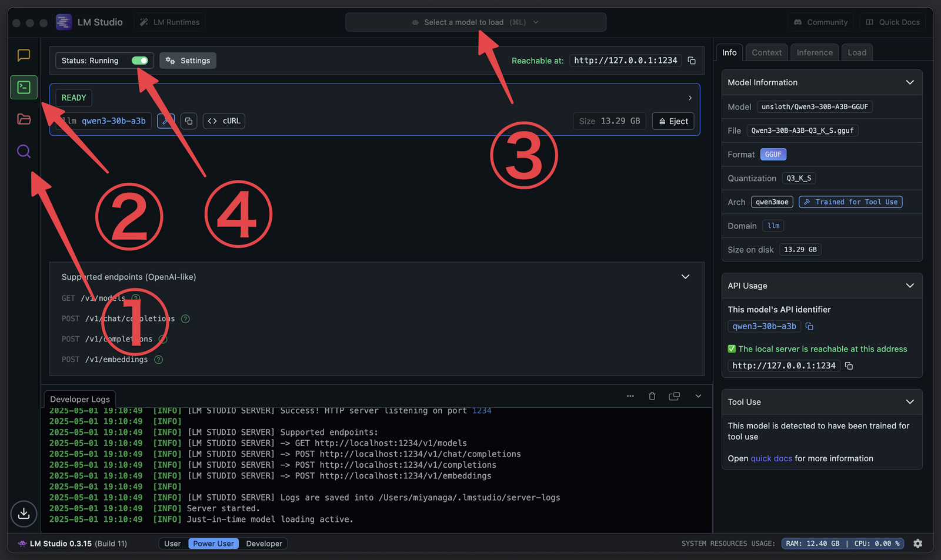Copy the API identifier in API Usage

809,326
